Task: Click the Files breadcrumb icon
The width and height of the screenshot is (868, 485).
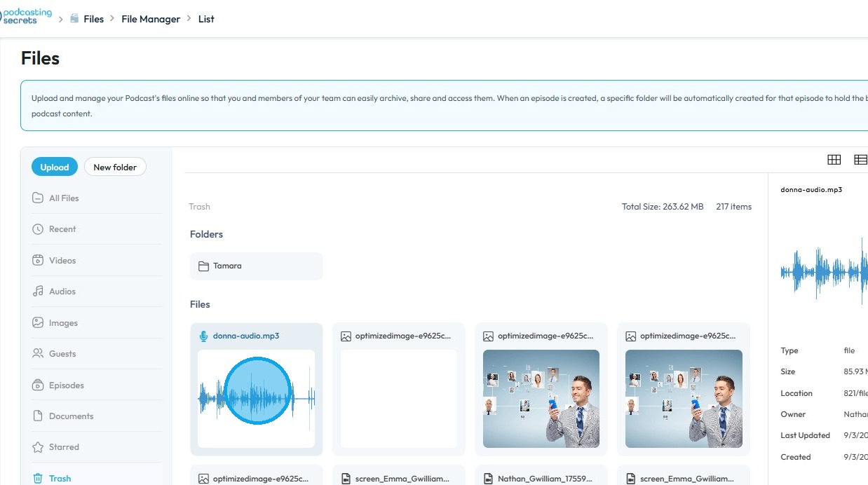Action: (x=74, y=19)
